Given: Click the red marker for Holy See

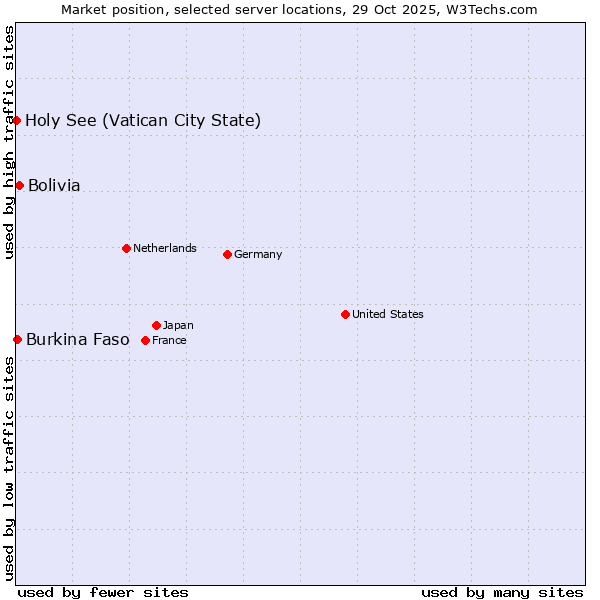Looking at the screenshot, I should click(17, 120).
